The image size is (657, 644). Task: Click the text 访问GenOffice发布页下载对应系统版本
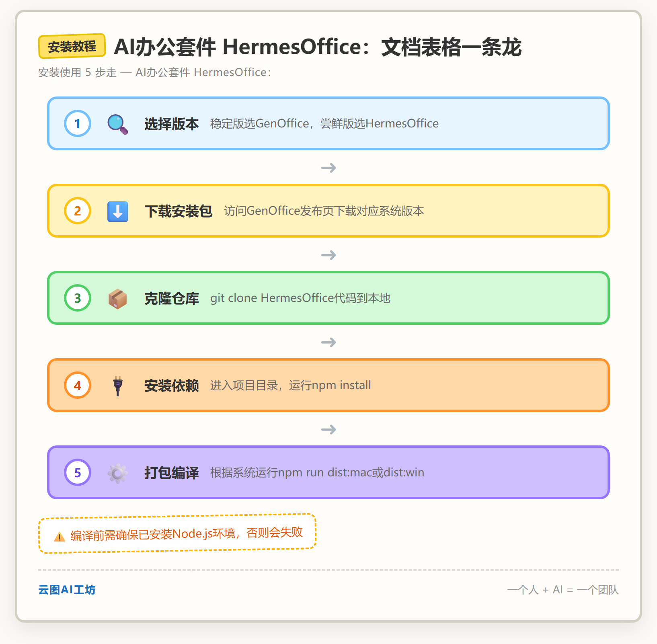pos(324,211)
